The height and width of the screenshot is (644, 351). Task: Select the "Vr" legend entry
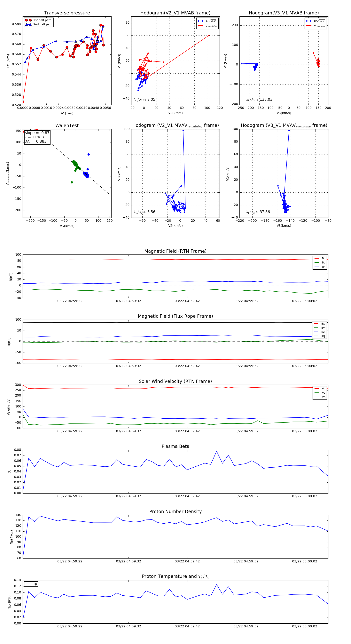pos(320,389)
